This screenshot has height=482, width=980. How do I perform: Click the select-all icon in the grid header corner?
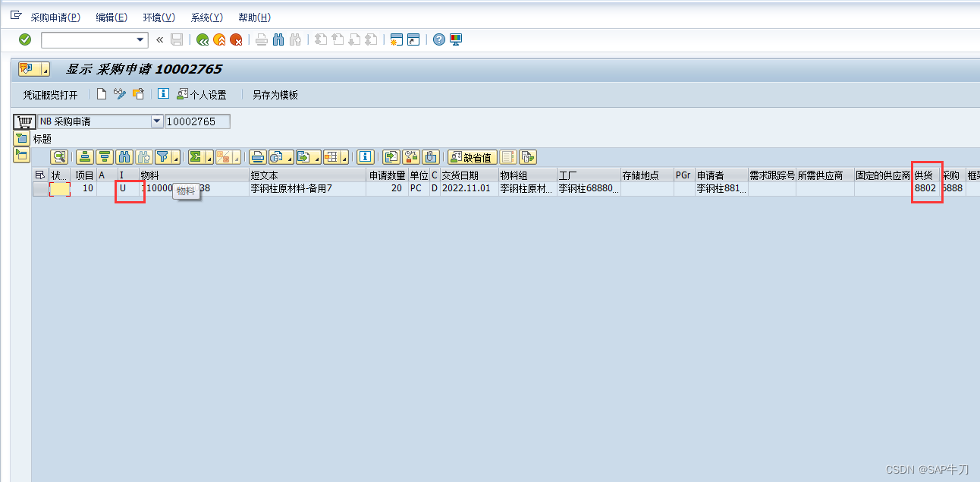40,175
